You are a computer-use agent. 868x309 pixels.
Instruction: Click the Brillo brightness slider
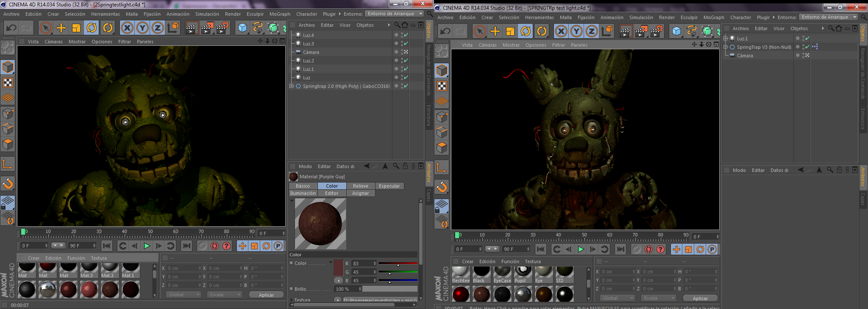pos(390,289)
